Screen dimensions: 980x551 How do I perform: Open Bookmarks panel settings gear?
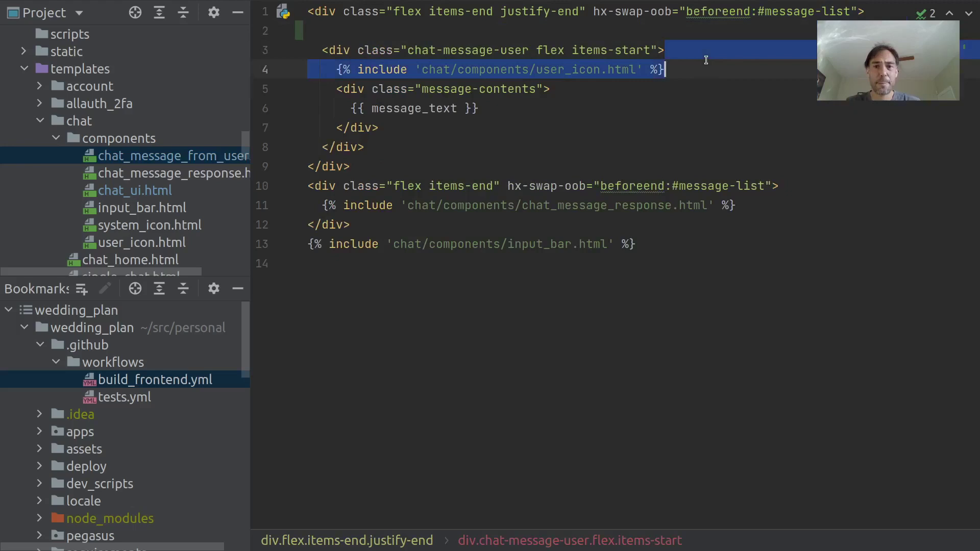click(x=214, y=289)
